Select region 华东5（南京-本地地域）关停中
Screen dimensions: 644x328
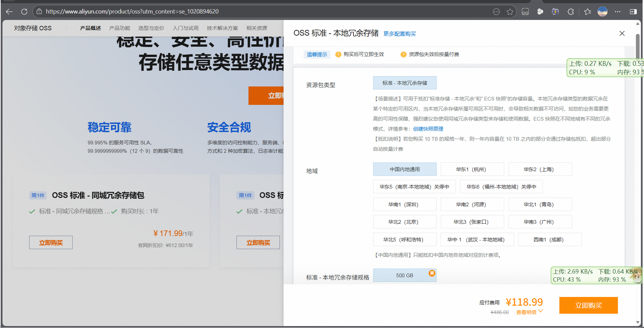click(414, 187)
